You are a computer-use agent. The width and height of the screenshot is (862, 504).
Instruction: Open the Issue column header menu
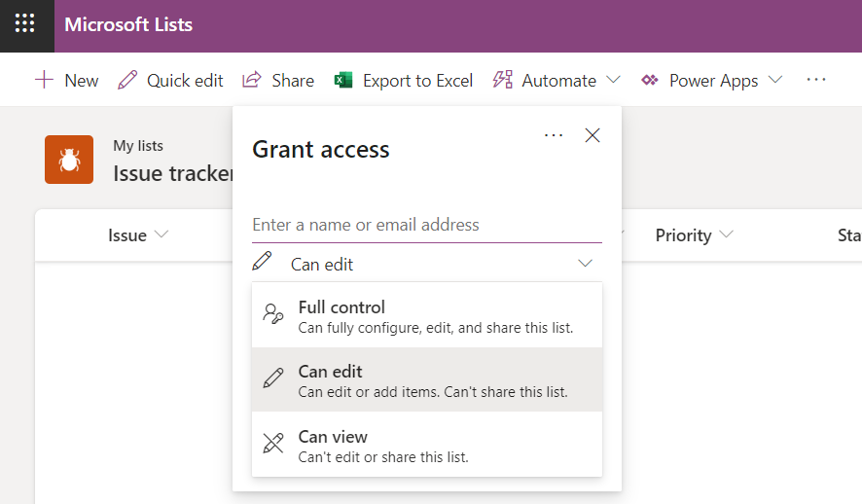[x=138, y=235]
